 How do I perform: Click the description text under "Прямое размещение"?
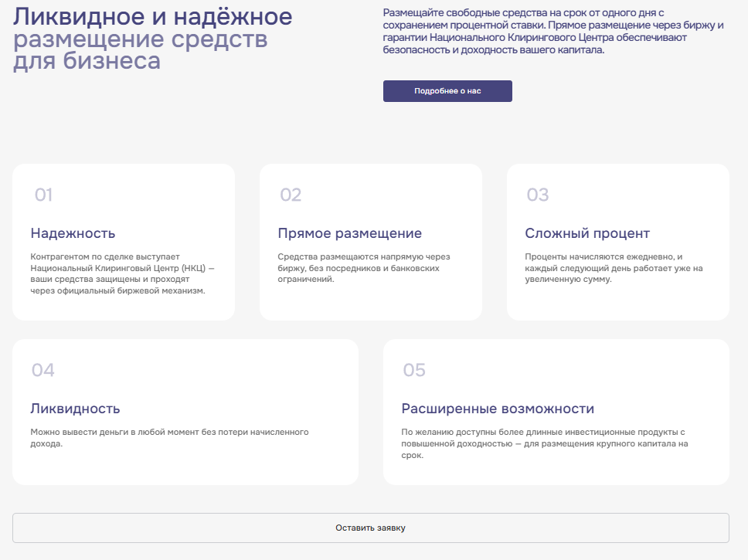(363, 268)
